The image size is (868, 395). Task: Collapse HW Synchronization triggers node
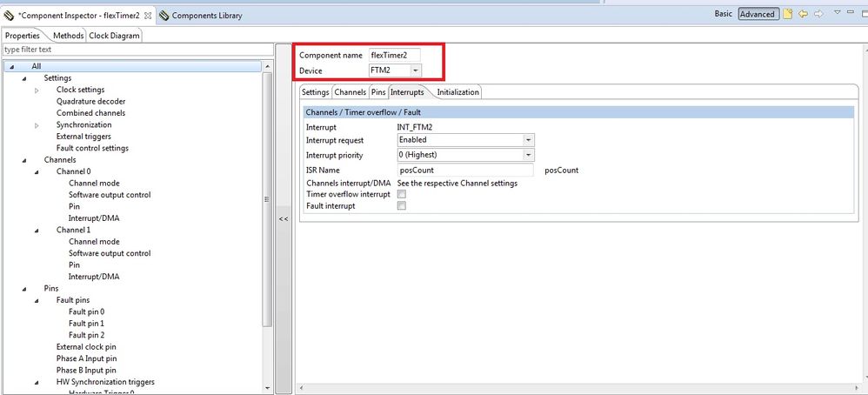[x=37, y=382]
